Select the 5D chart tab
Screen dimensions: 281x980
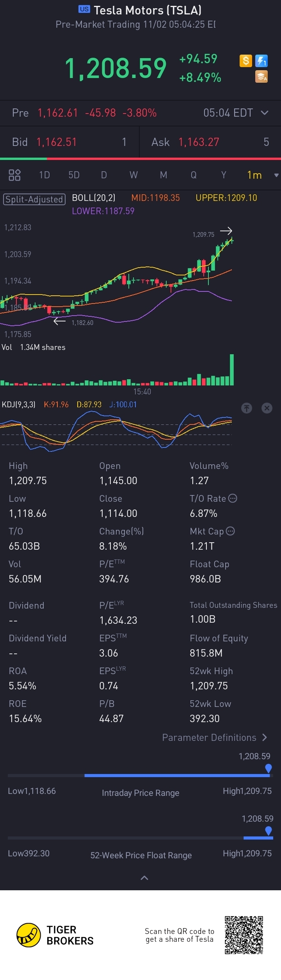point(74,175)
